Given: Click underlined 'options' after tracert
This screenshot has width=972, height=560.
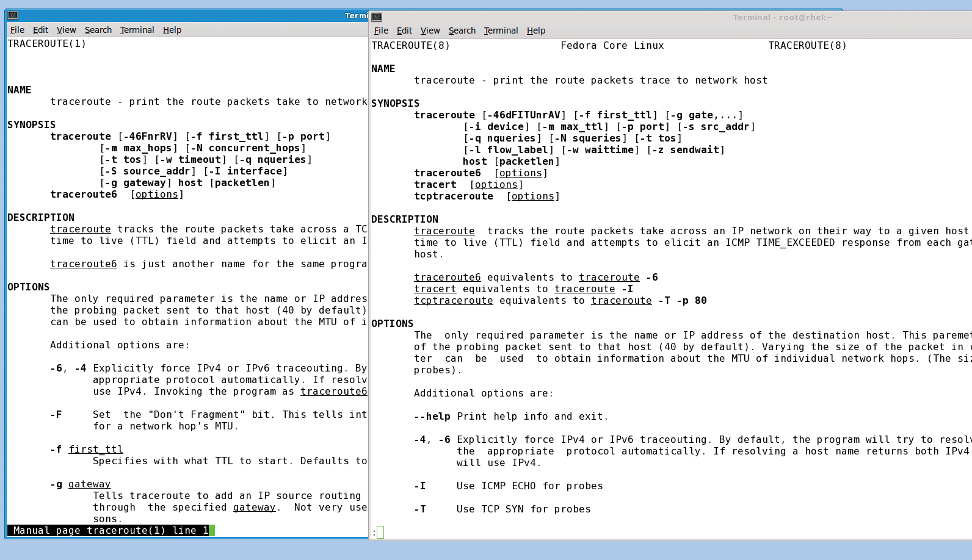Looking at the screenshot, I should [496, 185].
